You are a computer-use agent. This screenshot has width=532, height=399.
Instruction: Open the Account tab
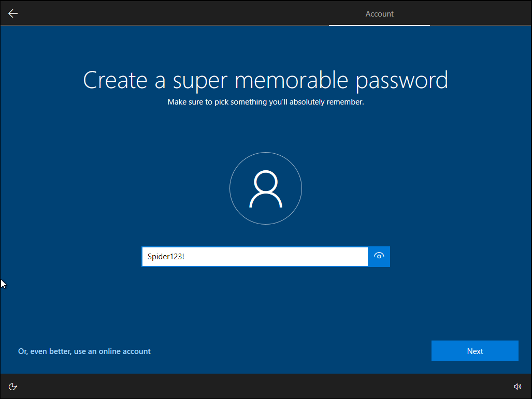click(x=379, y=14)
